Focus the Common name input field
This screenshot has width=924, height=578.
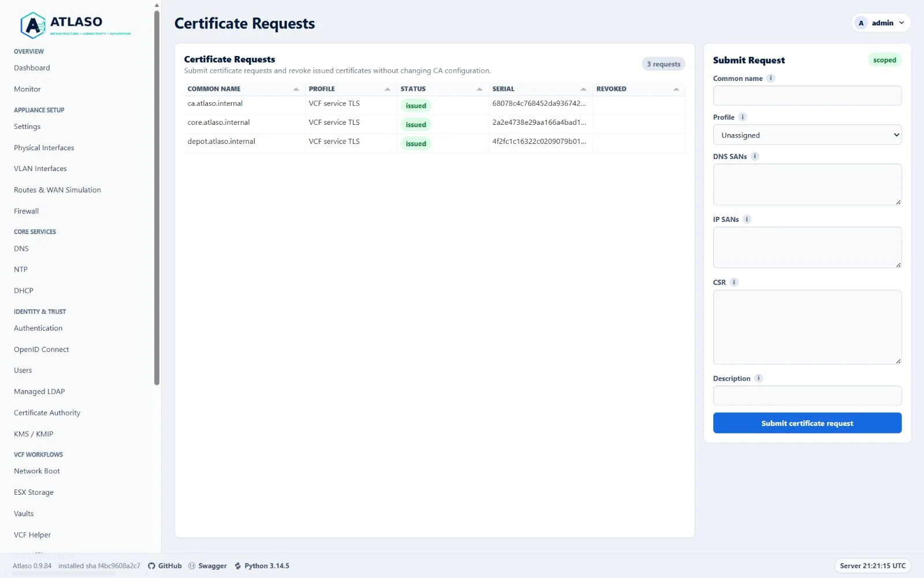(807, 95)
